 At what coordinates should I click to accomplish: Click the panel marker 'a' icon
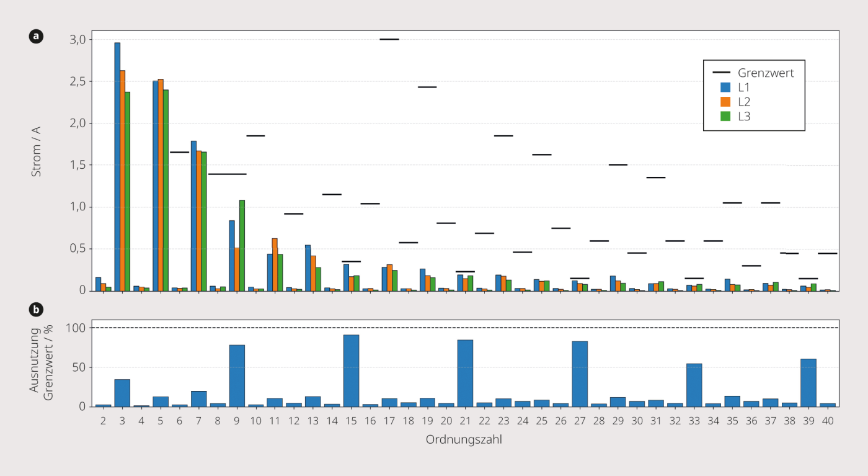click(x=37, y=36)
